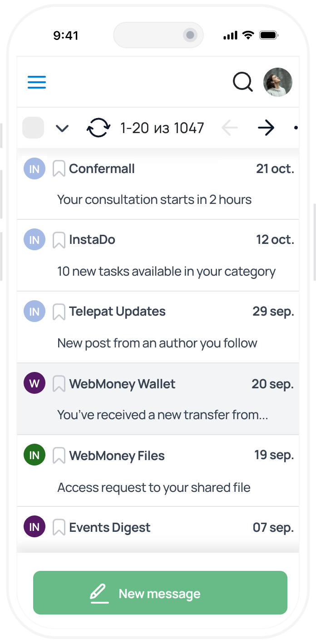Toggle bookmark on WebMoney Wallet message

click(x=59, y=384)
